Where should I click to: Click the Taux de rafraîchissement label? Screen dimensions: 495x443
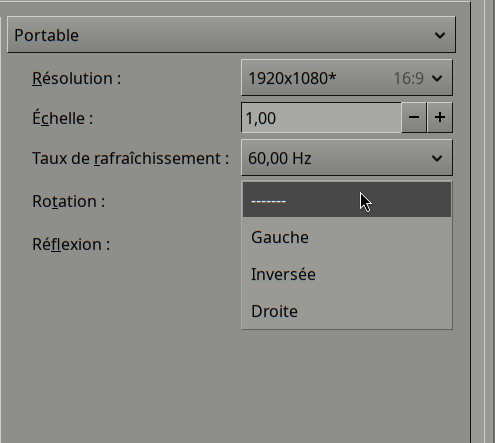130,158
